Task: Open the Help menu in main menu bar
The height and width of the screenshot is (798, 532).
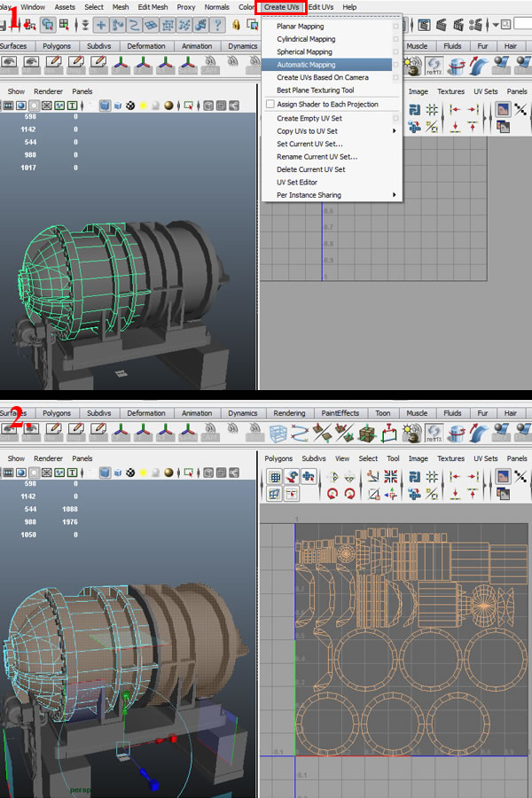Action: 349,7
